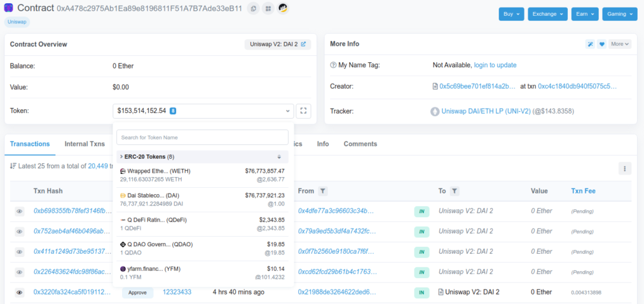Expand the More dropdown in More Info

(619, 44)
